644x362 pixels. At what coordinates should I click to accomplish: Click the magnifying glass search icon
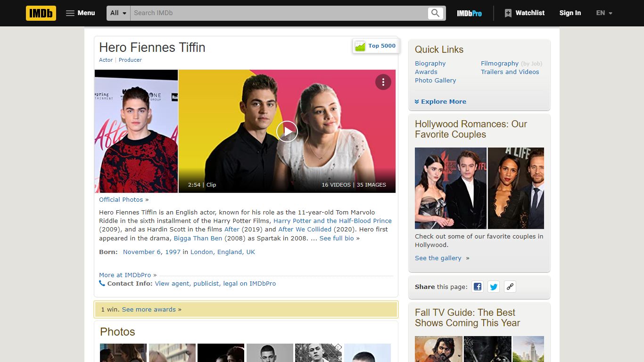click(436, 13)
